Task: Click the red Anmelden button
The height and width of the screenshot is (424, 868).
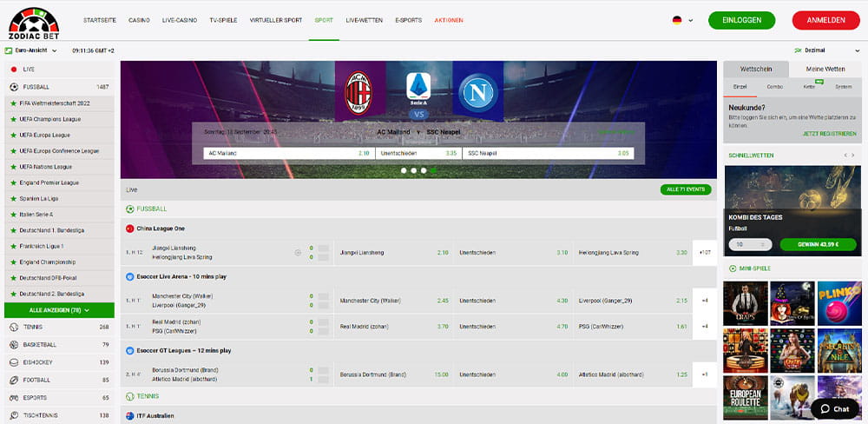Action: [826, 21]
